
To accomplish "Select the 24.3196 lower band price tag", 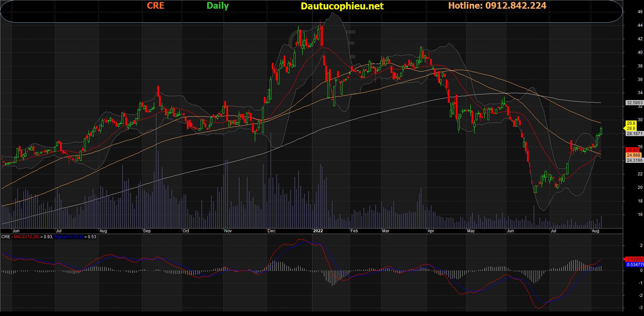I will coord(634,160).
